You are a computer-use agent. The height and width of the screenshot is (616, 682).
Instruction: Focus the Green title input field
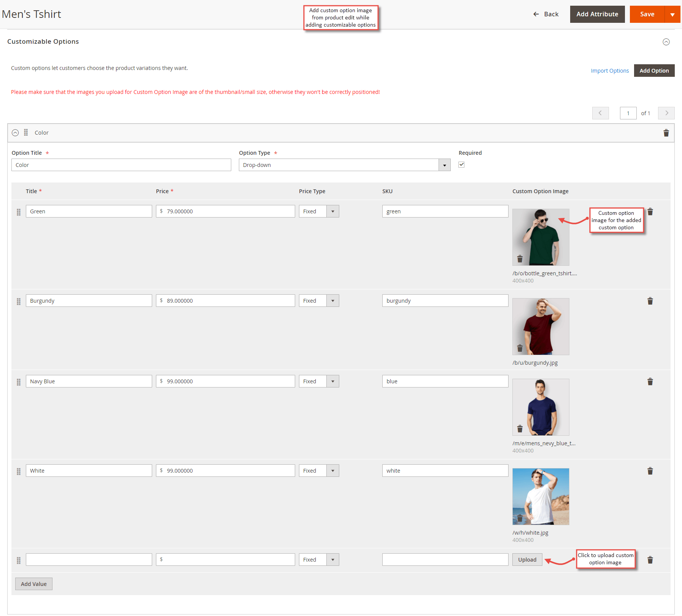pyautogui.click(x=89, y=211)
